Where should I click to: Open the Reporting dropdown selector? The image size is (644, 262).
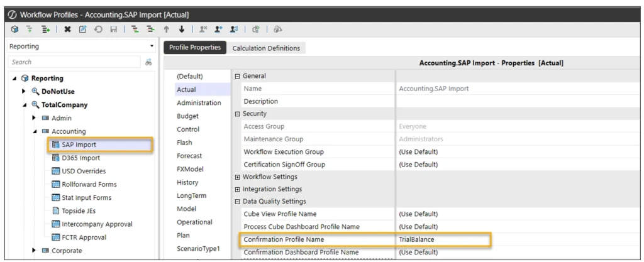click(x=152, y=46)
